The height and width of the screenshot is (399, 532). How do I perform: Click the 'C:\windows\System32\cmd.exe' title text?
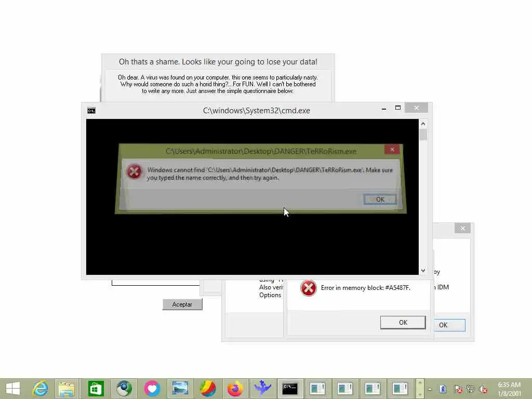257,111
